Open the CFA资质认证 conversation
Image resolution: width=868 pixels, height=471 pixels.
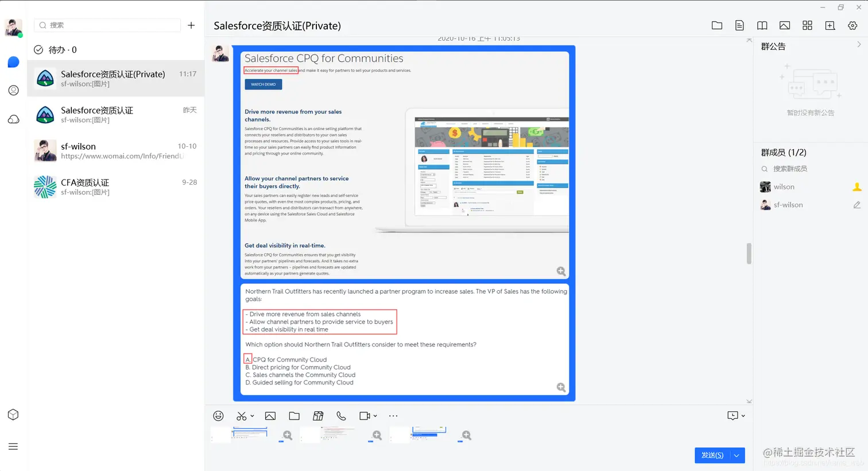116,187
